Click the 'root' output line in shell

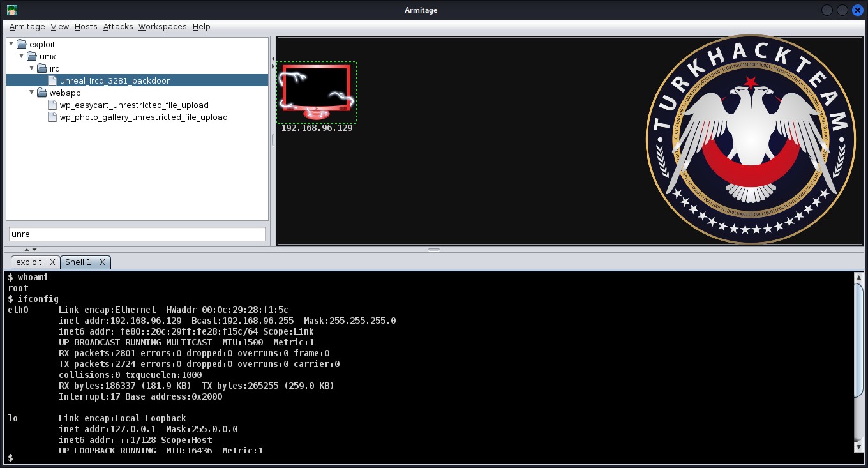point(18,288)
